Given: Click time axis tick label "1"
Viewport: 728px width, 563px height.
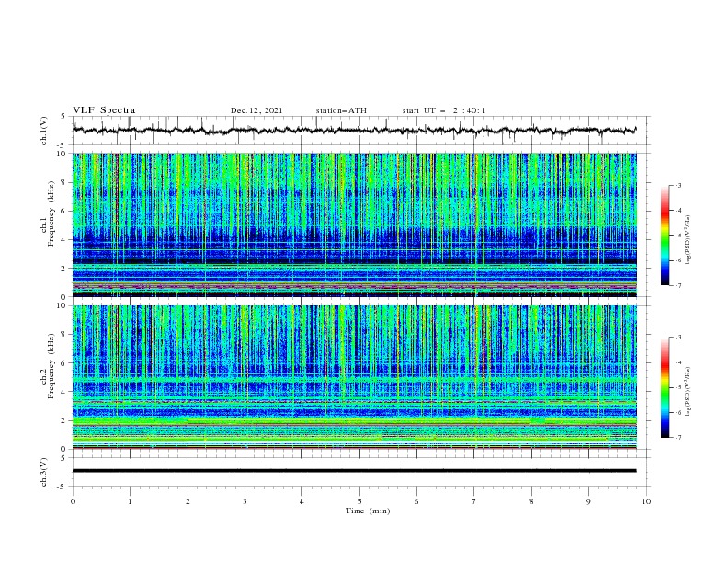Looking at the screenshot, I should (130, 501).
